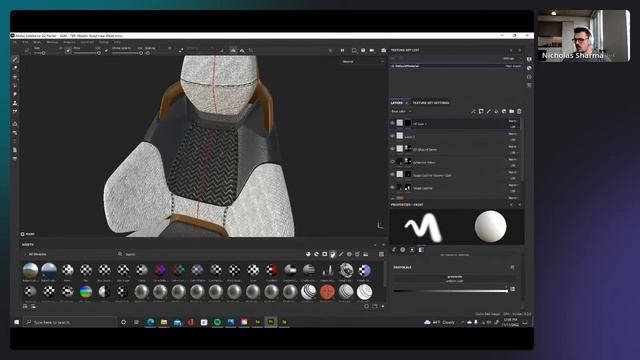Toggle pen pressure for flow

point(107,50)
